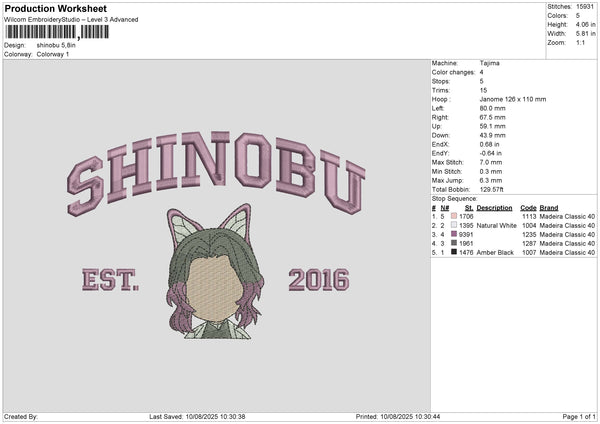Image resolution: width=600 pixels, height=424 pixels.
Task: Click the 'Production Worksheet' title
Action: click(x=55, y=8)
